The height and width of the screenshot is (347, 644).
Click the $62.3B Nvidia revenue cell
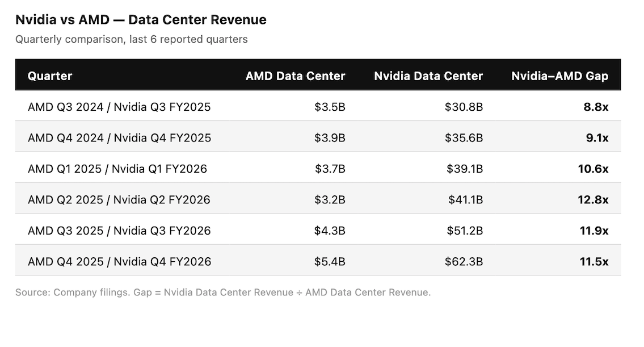[464, 262]
